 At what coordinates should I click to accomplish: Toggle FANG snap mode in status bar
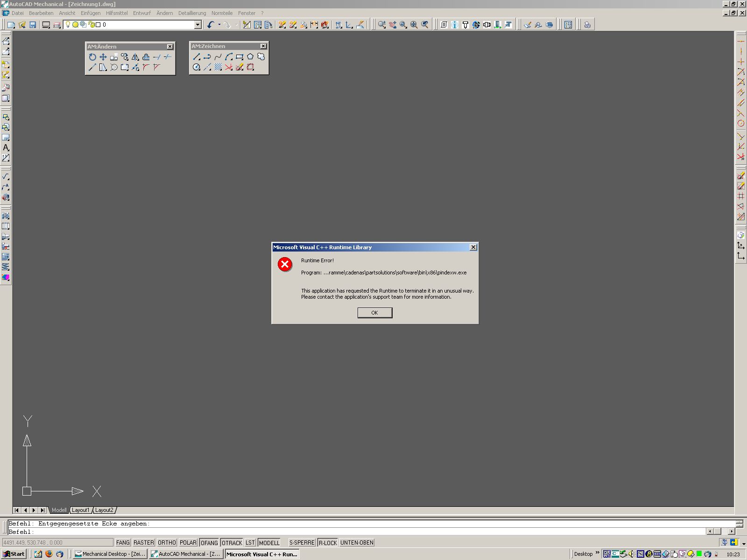123,543
